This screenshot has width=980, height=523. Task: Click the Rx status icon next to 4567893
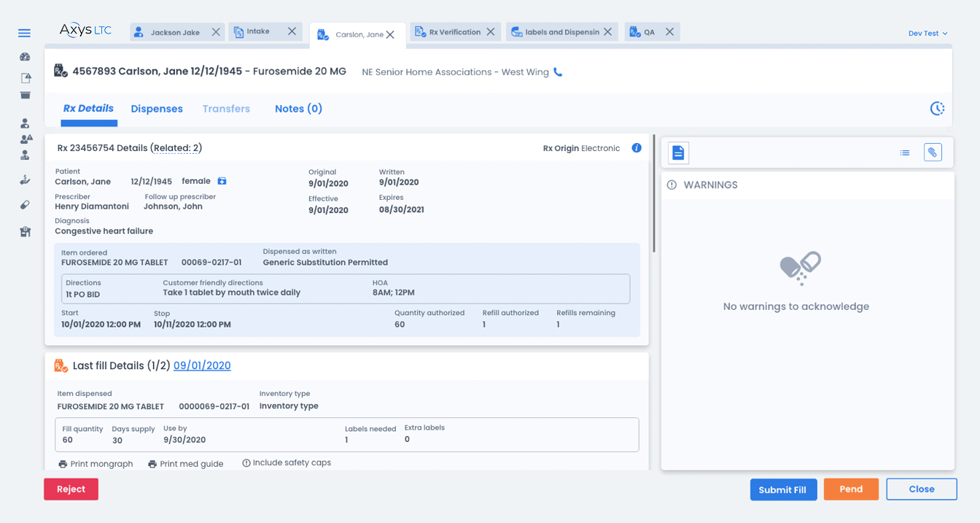tap(61, 71)
